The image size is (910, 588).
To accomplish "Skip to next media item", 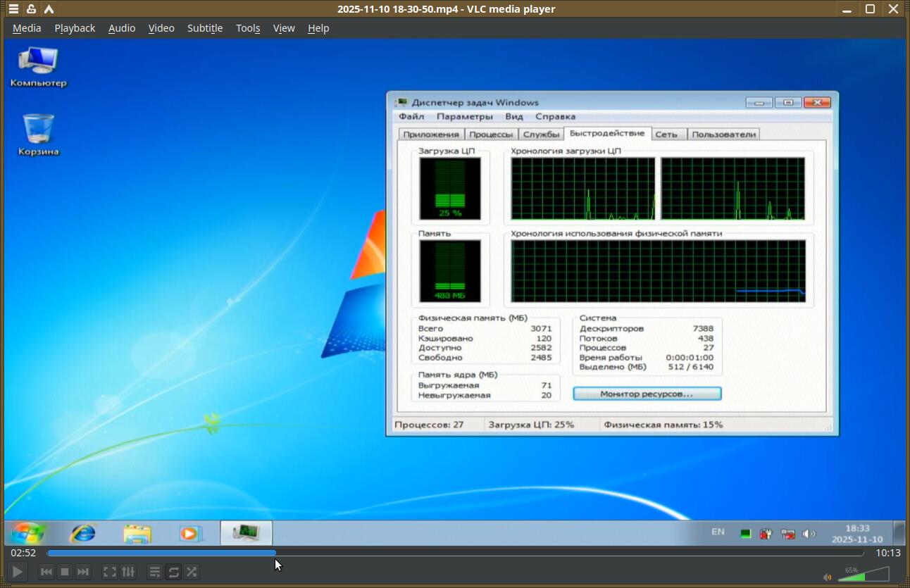I will click(82, 572).
